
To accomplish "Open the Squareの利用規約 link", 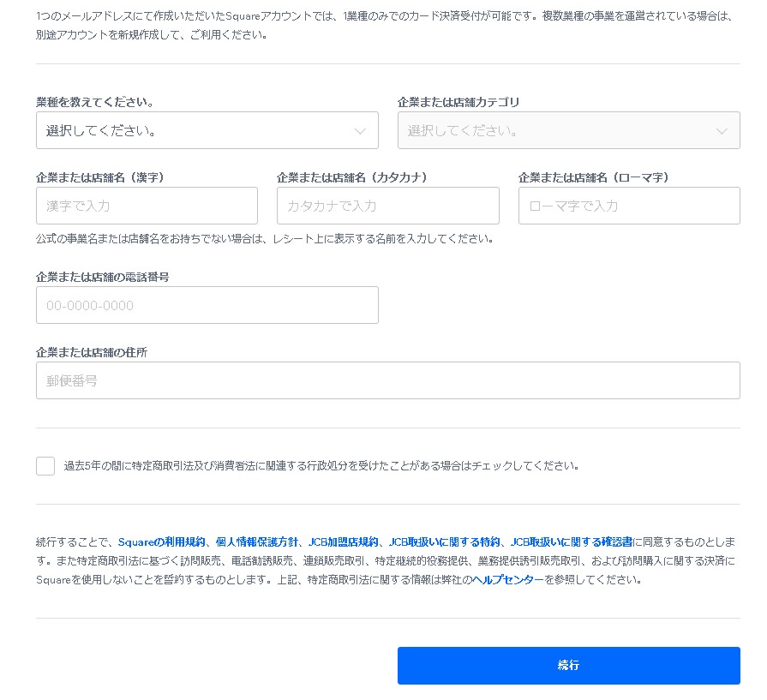I will [162, 542].
